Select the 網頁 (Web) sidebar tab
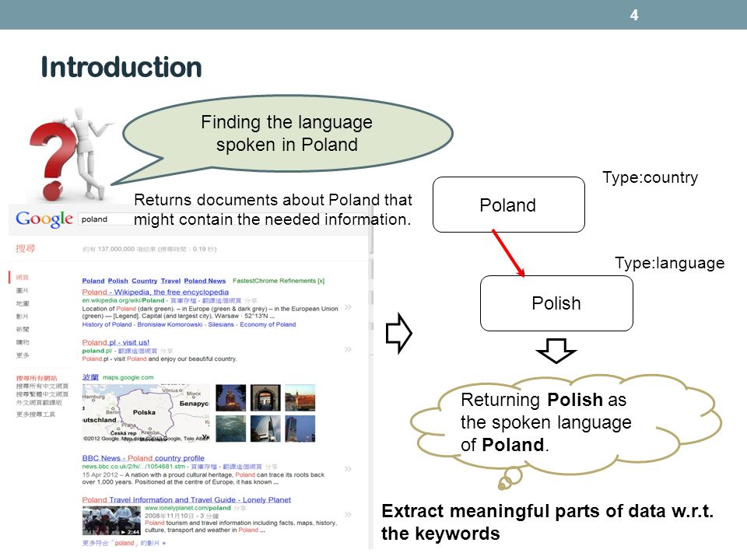This screenshot has width=747, height=560. tap(23, 277)
